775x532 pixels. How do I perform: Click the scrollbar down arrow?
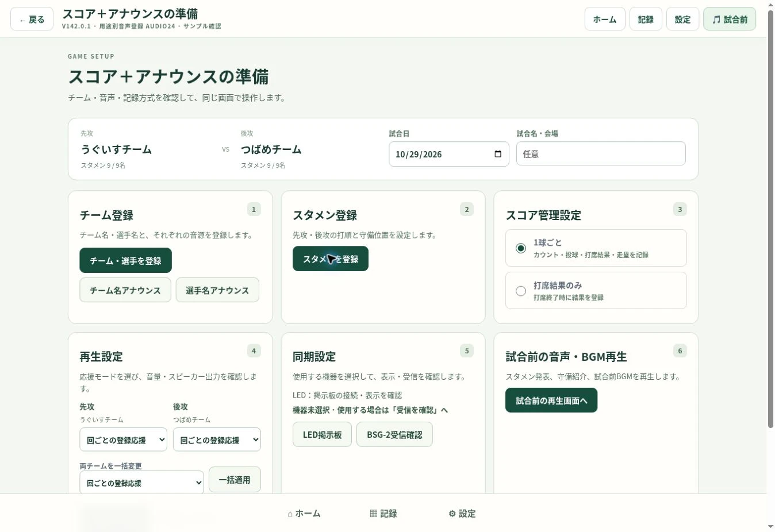coord(770,527)
